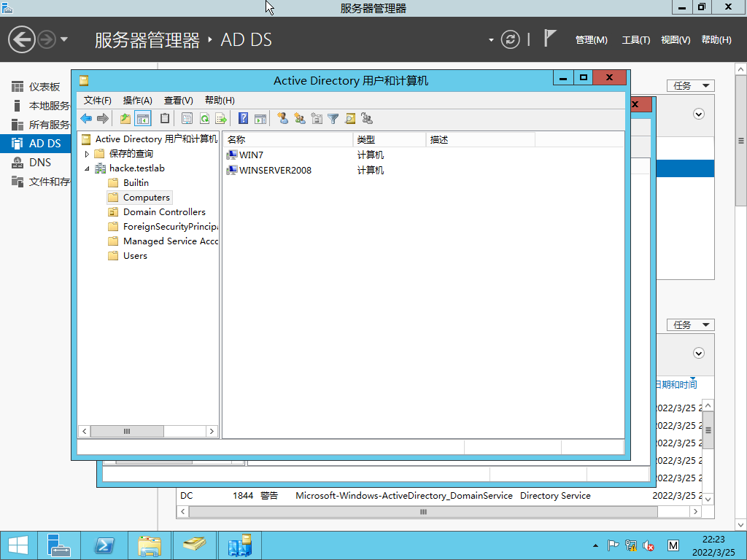Screen dimensions: 747x560
Task: Open notifications flag in Server Manager
Action: pyautogui.click(x=550, y=39)
